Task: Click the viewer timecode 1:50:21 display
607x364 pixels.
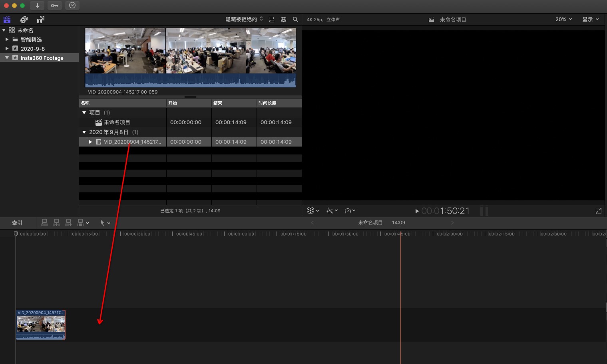Action: coord(446,211)
